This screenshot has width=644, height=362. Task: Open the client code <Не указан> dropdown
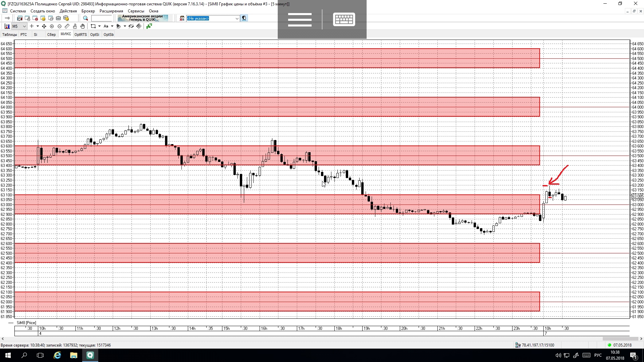237,18
